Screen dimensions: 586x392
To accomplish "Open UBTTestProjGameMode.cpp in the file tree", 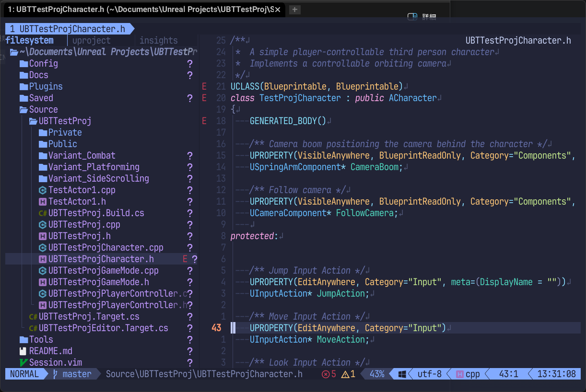I will click(103, 271).
